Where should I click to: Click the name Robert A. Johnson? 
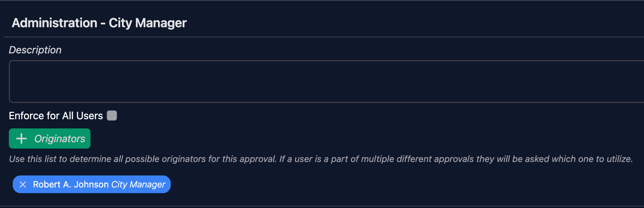pyautogui.click(x=71, y=184)
